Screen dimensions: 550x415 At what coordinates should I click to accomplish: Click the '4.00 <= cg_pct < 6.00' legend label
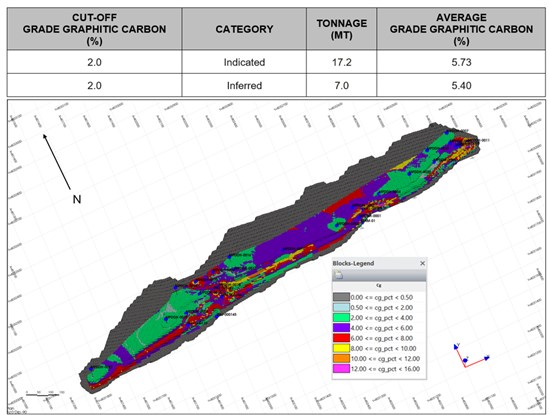382,328
